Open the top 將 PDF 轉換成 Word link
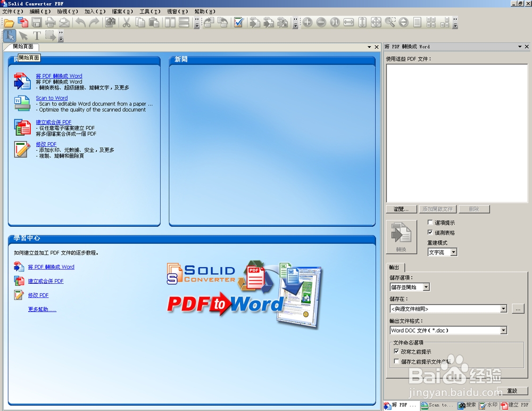532x411 pixels. (x=59, y=76)
